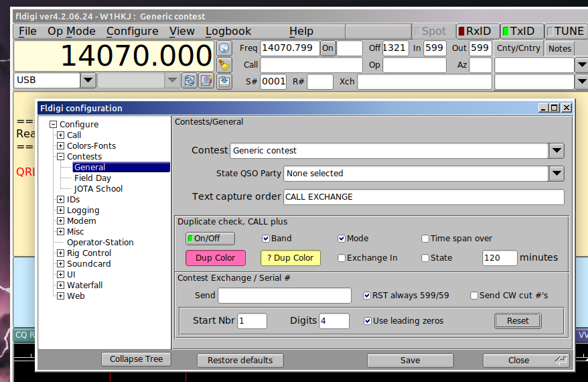Toggle the TxID indicator button
The width and height of the screenshot is (588, 382).
coord(522,31)
